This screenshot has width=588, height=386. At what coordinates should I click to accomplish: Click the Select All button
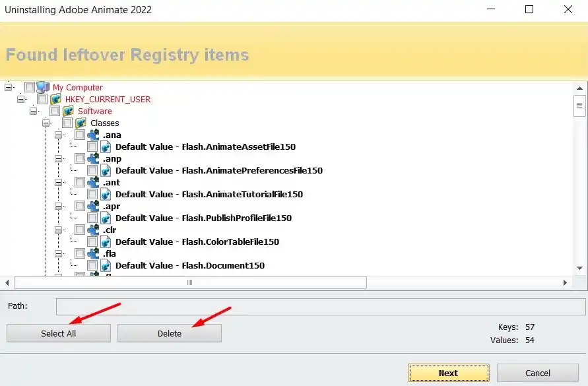click(59, 333)
